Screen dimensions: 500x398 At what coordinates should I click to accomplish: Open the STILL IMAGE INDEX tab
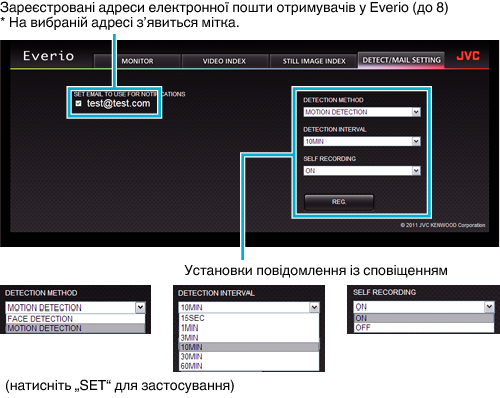coord(314,61)
